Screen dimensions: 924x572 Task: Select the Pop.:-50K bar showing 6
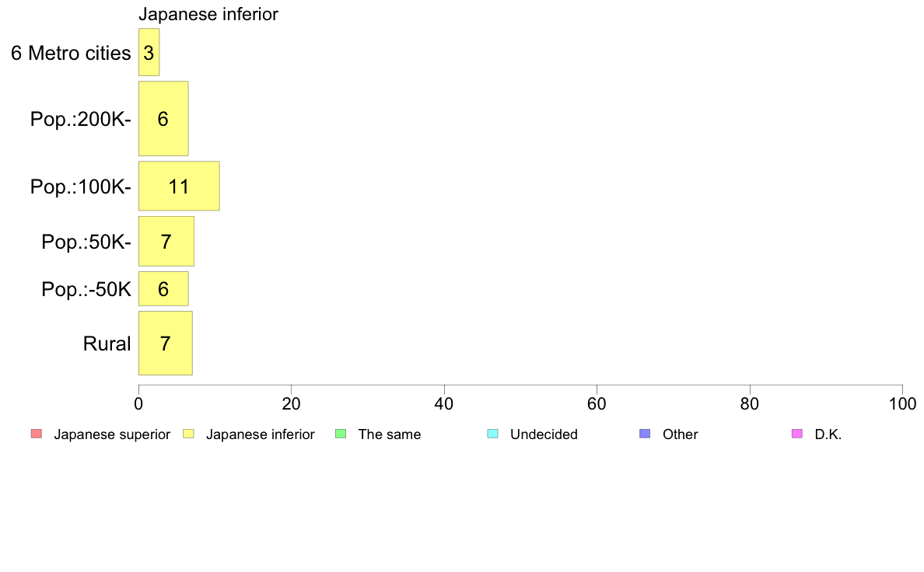[x=163, y=288]
